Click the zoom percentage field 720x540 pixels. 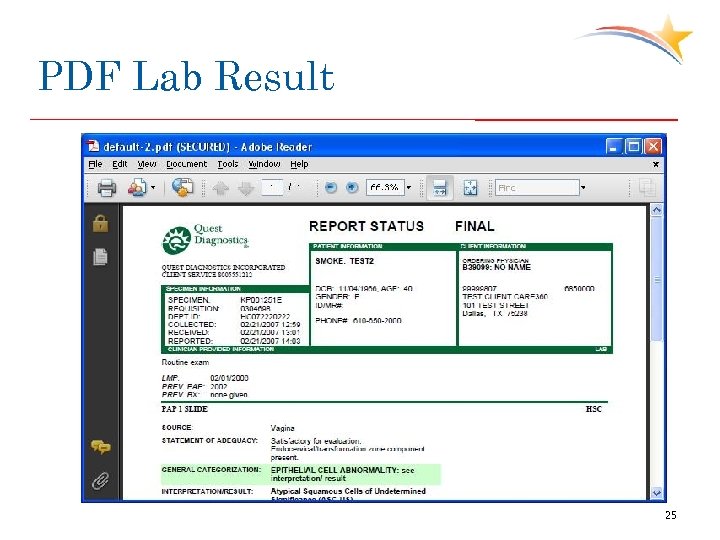[385, 188]
